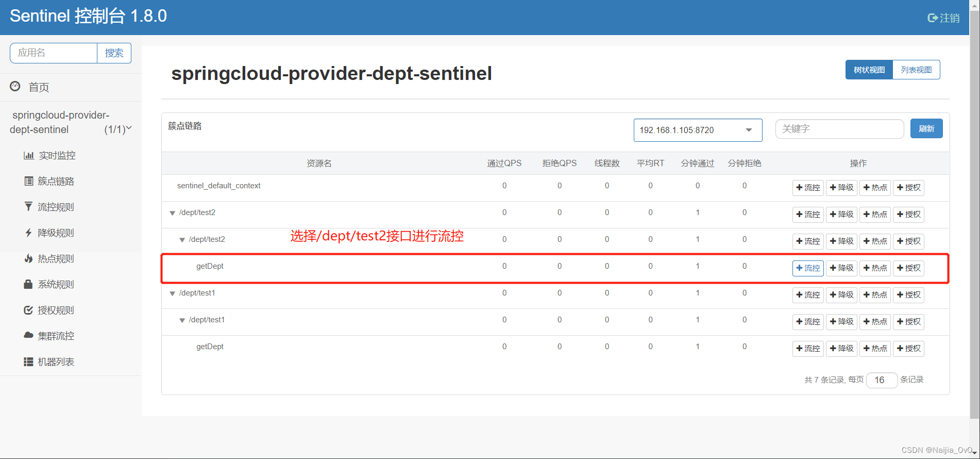Click the 资源名 column header
The image size is (980, 459).
pos(319,163)
